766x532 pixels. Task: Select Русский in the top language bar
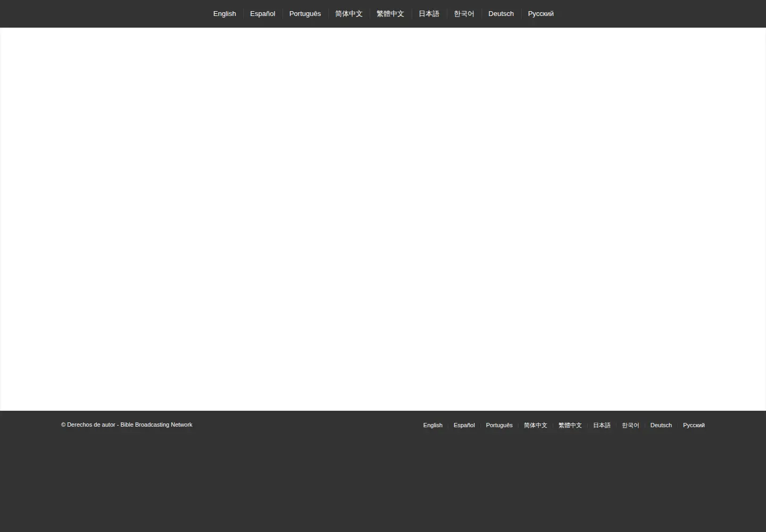[x=541, y=14]
